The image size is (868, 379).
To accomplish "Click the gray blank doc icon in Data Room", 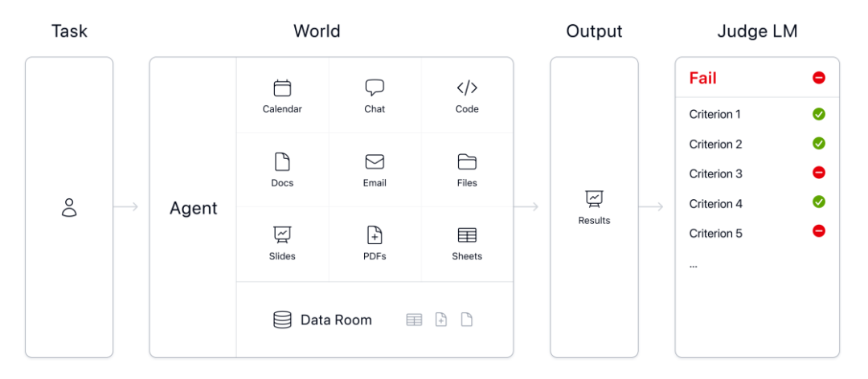I will [x=467, y=320].
